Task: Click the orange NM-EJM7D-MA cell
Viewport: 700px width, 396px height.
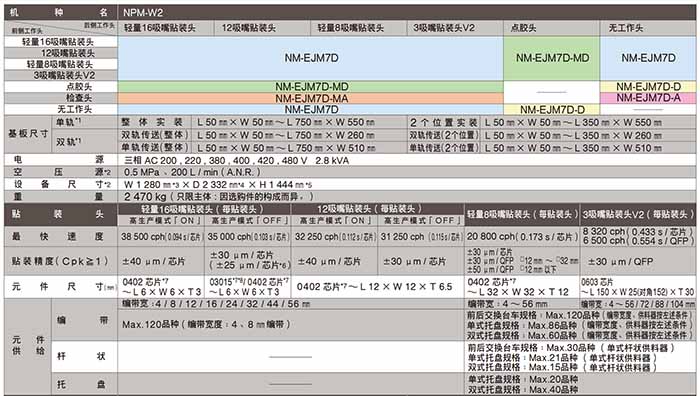Action: [311, 98]
